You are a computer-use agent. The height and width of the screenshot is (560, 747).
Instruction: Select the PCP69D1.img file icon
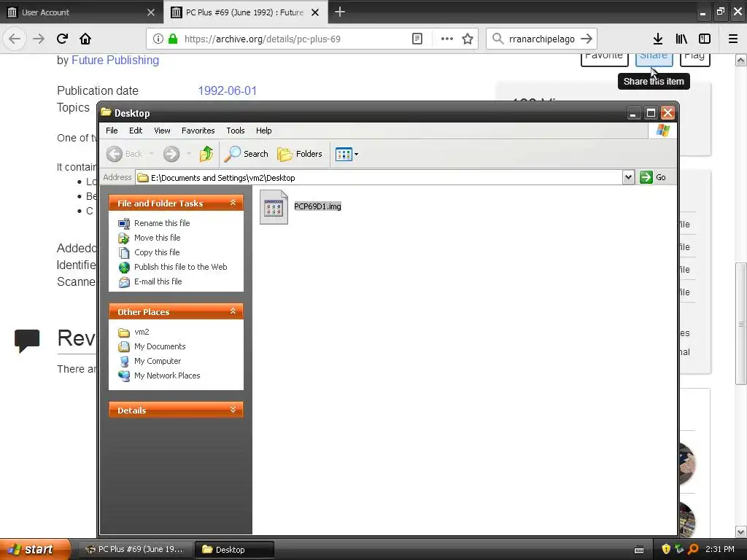pos(274,206)
